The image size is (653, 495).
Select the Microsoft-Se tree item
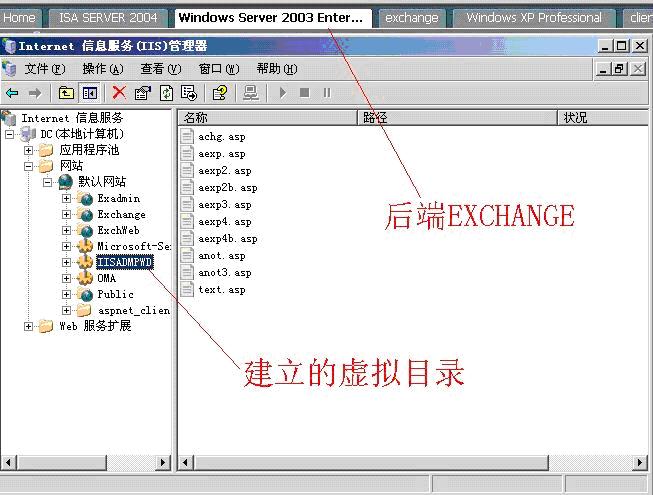coord(134,246)
